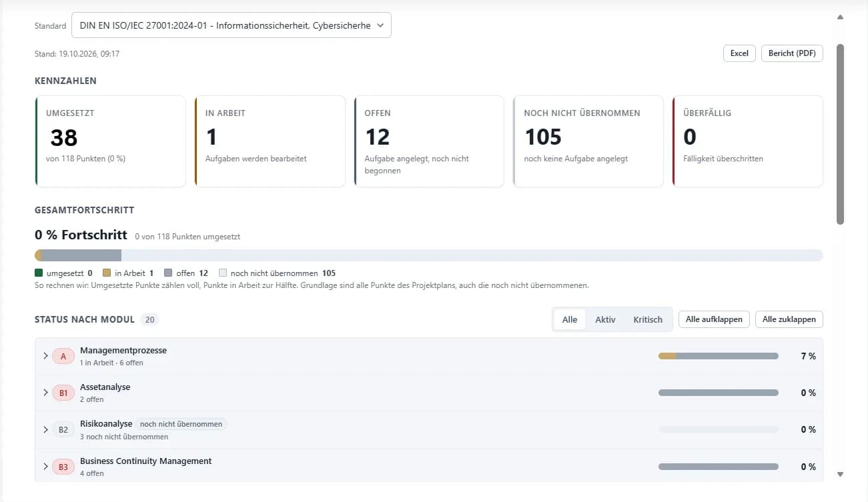The image size is (868, 502).
Task: Click the Risikoanalyse noch nicht übernommen tag
Action: (181, 424)
